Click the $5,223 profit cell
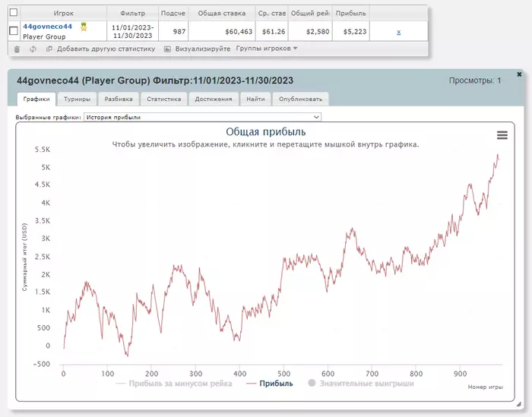This screenshot has width=532, height=417. (x=351, y=31)
